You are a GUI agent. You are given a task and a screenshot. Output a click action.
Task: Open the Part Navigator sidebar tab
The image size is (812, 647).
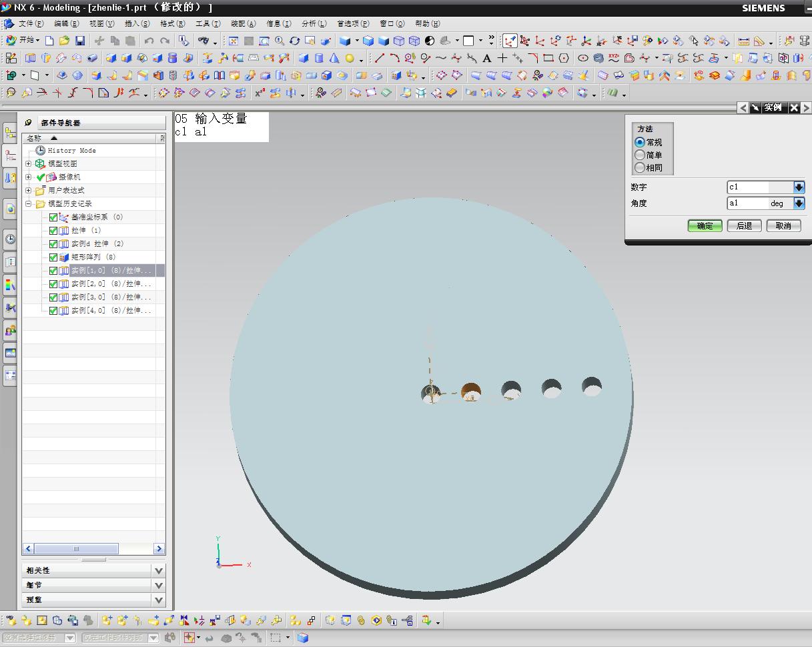click(10, 155)
